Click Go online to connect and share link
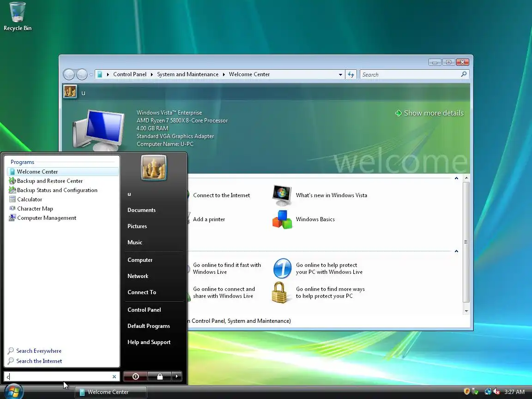The width and height of the screenshot is (532, 399). pyautogui.click(x=224, y=292)
